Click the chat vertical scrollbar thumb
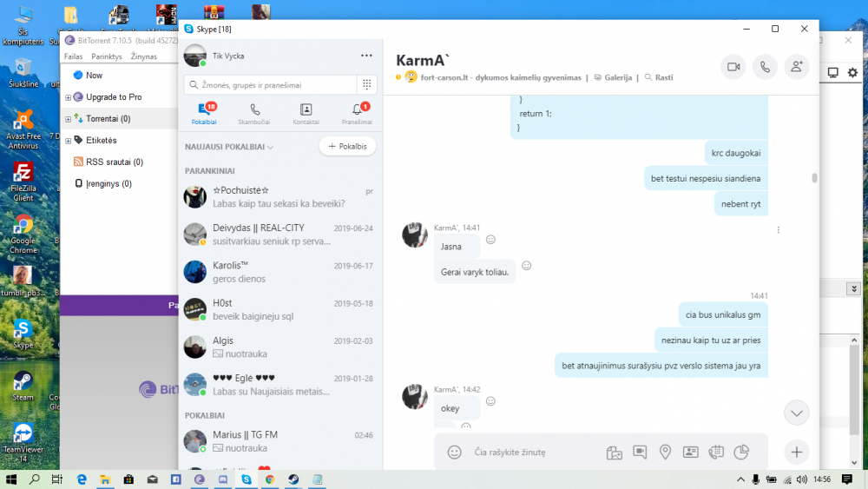This screenshot has width=868, height=489. click(814, 178)
